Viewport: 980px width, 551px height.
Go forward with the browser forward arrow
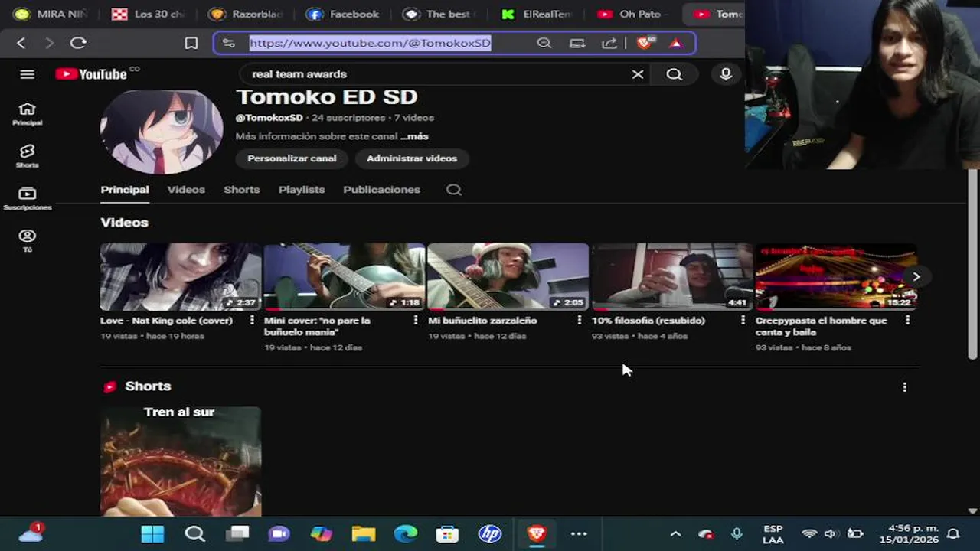click(x=49, y=43)
